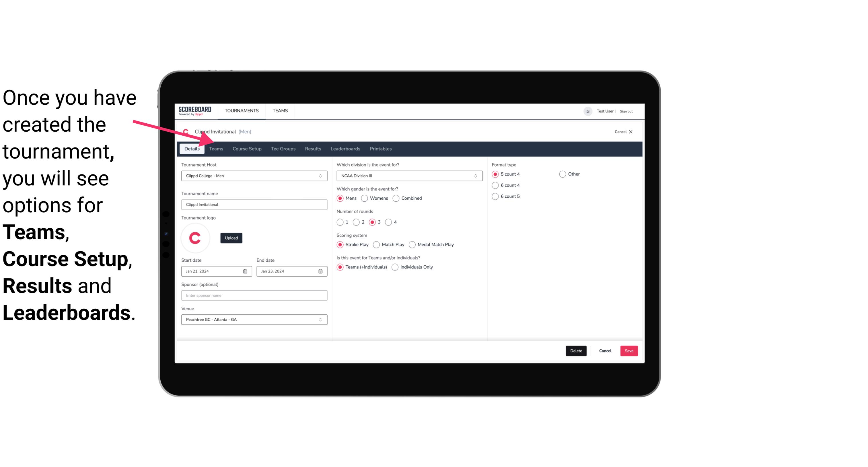
Task: Expand the Venue dropdown selector
Action: point(320,319)
